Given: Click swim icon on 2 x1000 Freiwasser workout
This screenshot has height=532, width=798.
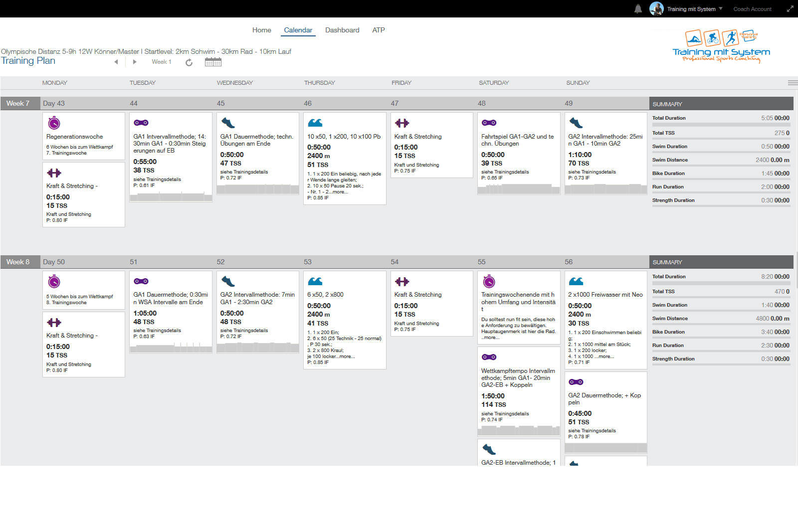Looking at the screenshot, I should pyautogui.click(x=576, y=281).
